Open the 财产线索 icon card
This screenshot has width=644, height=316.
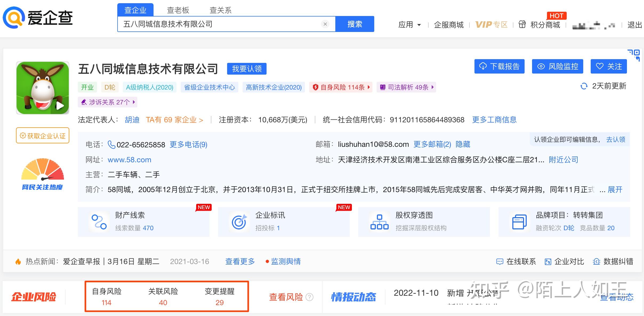click(99, 222)
